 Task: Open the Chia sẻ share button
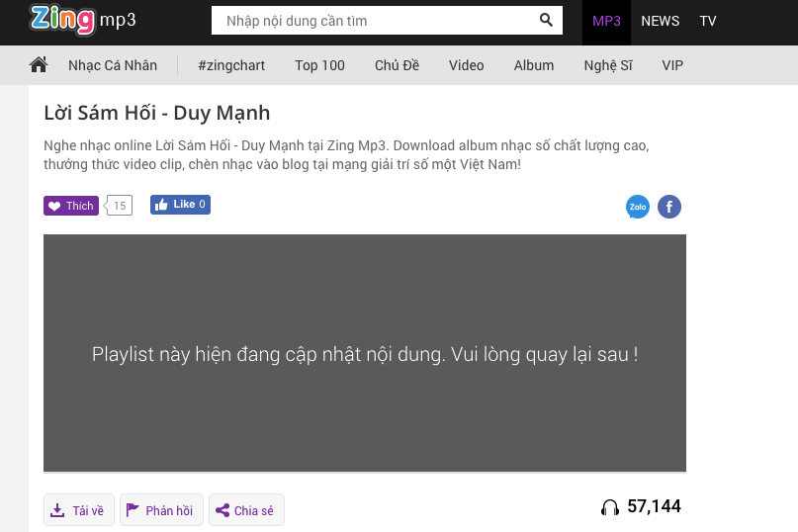pyautogui.click(x=246, y=510)
